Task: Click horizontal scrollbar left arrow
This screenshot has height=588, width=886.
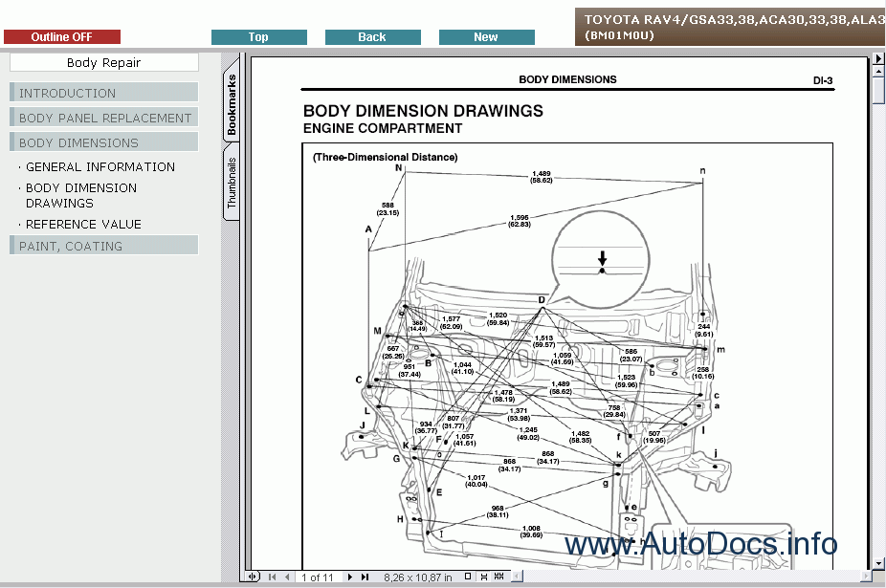Action: 517,577
